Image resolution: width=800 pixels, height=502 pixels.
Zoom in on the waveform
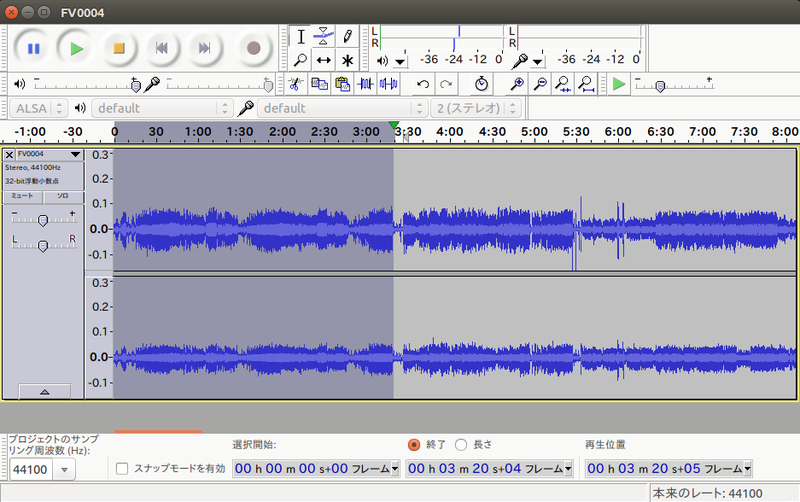point(517,84)
